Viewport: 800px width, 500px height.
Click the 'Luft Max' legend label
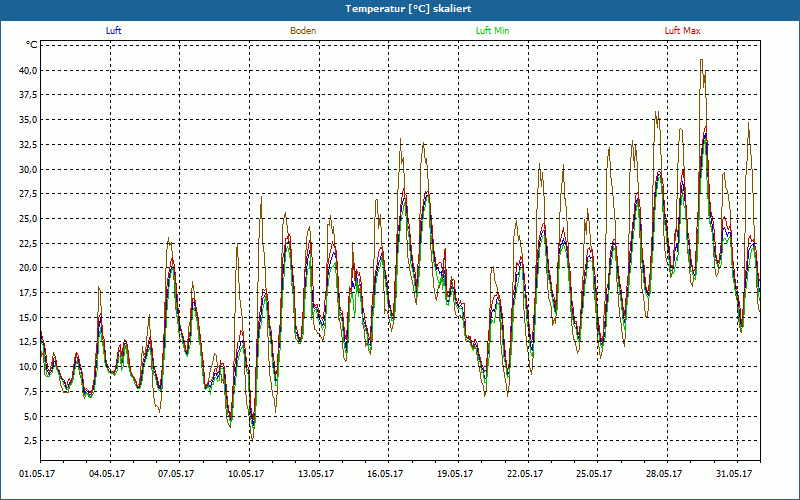click(x=682, y=31)
